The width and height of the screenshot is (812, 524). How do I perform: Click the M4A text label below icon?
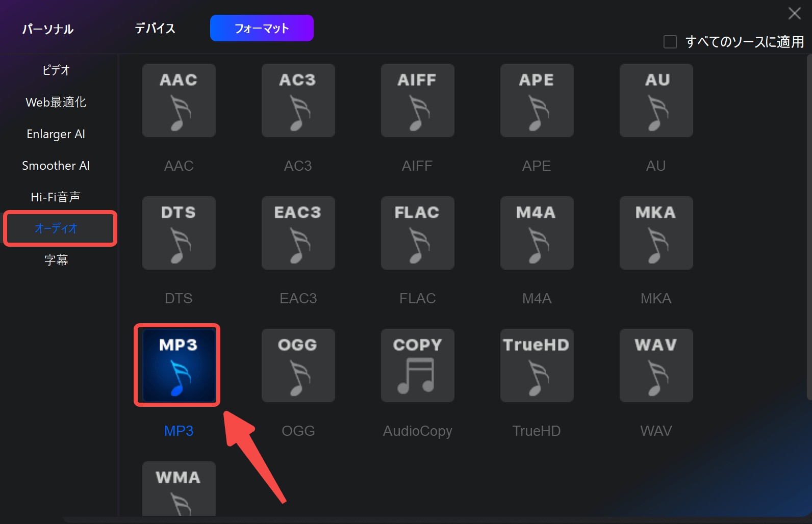click(x=537, y=298)
